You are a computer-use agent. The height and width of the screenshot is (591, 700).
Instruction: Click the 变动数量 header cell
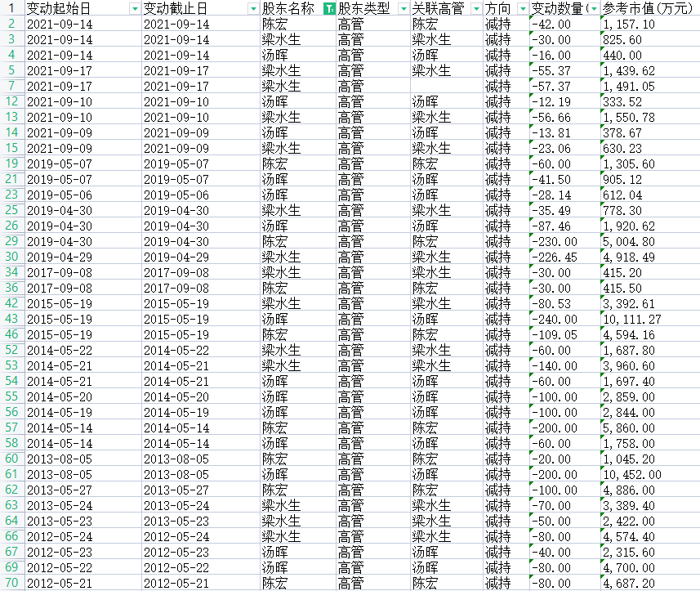pos(560,8)
